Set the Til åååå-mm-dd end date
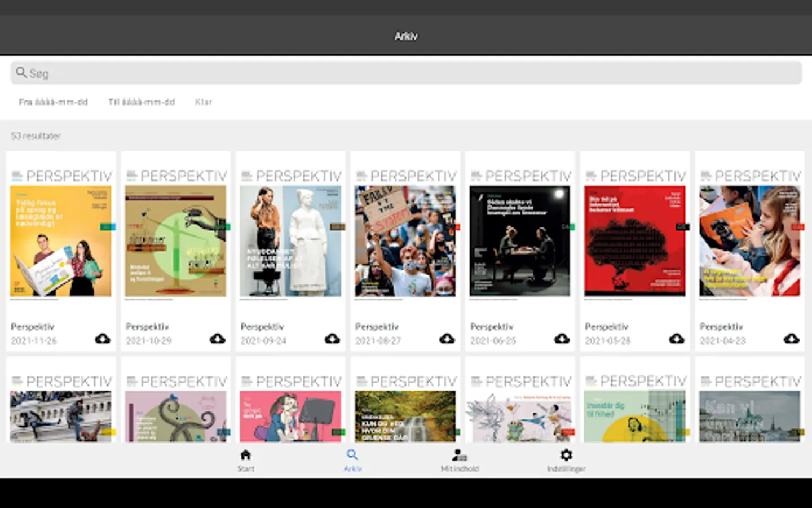Image resolution: width=812 pixels, height=508 pixels. (x=142, y=102)
